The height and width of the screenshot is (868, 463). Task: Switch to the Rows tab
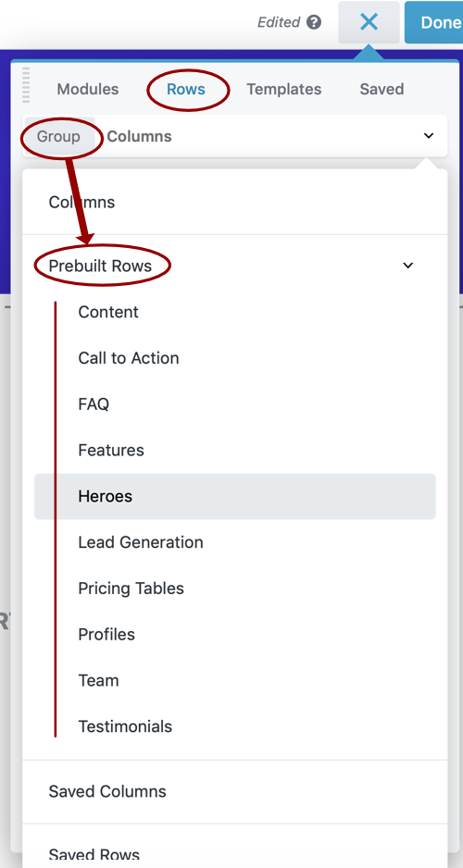point(186,89)
